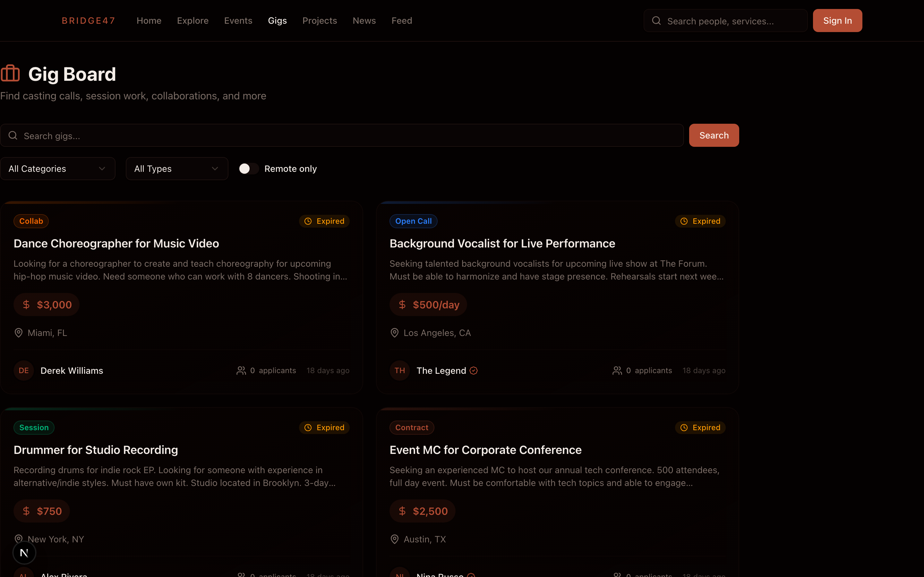The height and width of the screenshot is (577, 924).
Task: Click the magnifier icon in gig search
Action: (13, 136)
